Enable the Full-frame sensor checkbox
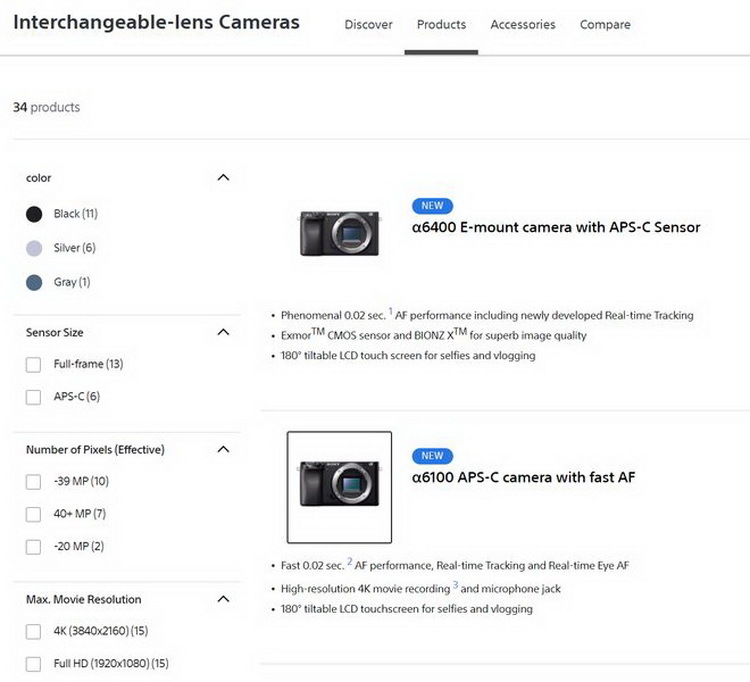 click(34, 365)
